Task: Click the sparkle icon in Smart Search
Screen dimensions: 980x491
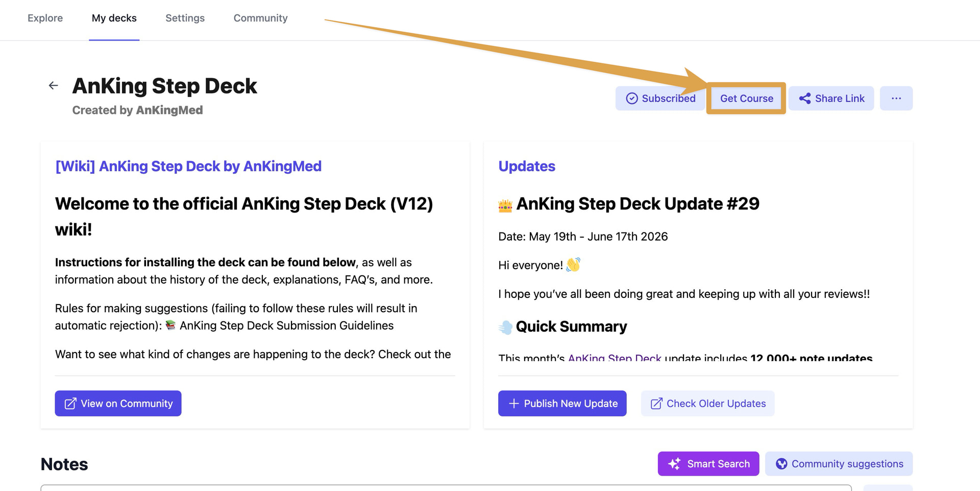Action: (x=674, y=463)
